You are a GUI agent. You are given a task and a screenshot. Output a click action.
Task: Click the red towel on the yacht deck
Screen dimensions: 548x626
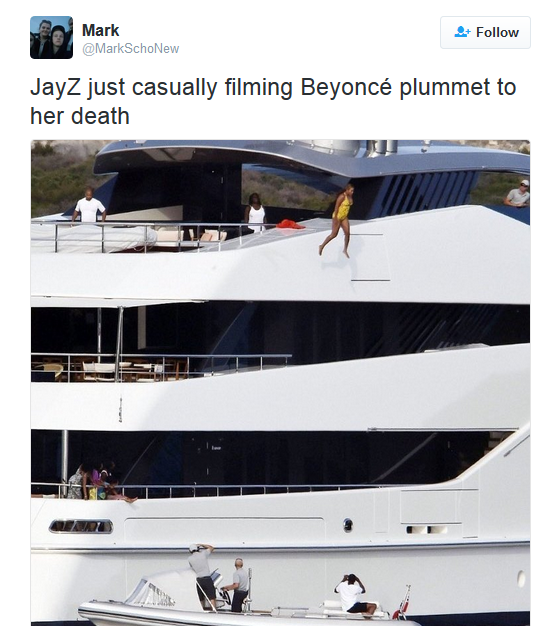coord(291,224)
